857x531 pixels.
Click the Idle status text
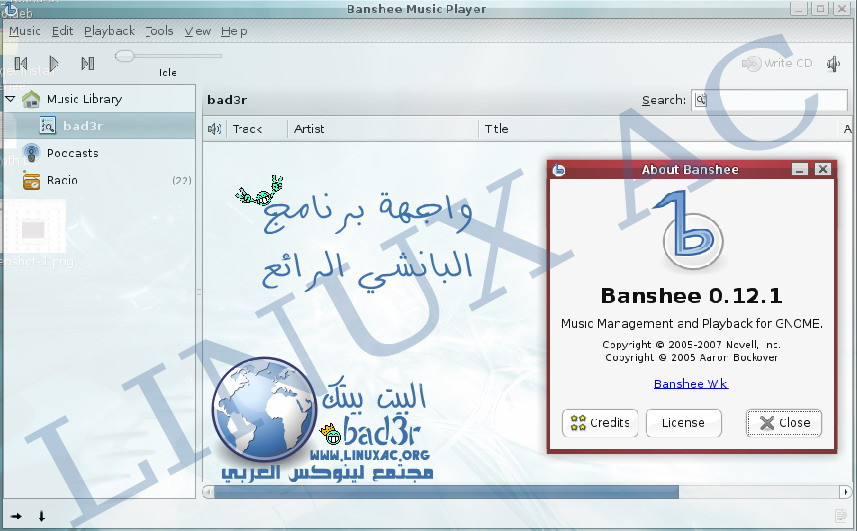168,72
